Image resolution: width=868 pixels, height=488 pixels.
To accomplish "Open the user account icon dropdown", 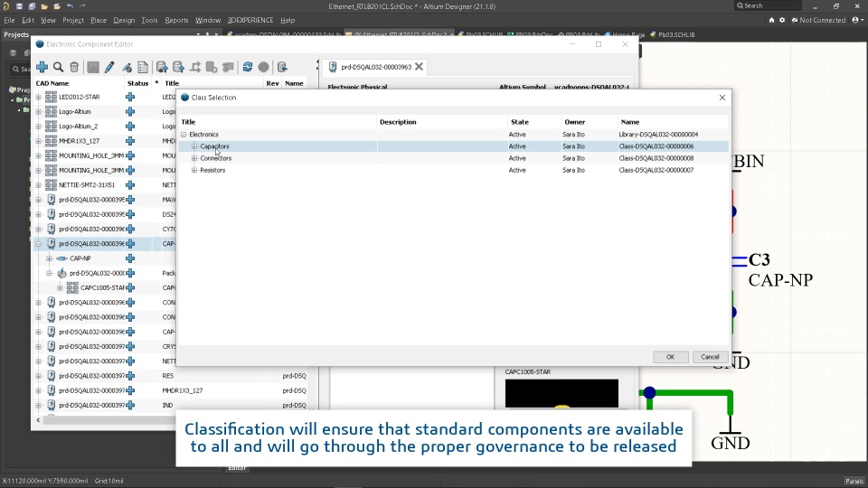I will pyautogui.click(x=857, y=20).
